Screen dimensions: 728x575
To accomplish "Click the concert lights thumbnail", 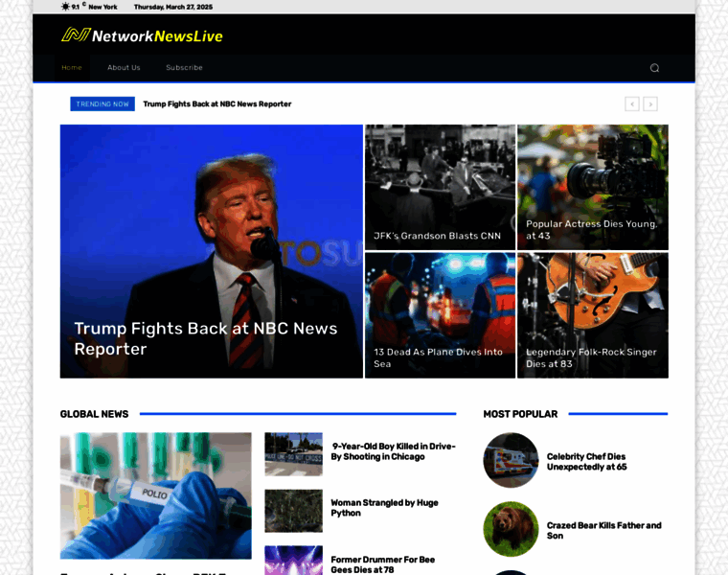I will tap(293, 561).
